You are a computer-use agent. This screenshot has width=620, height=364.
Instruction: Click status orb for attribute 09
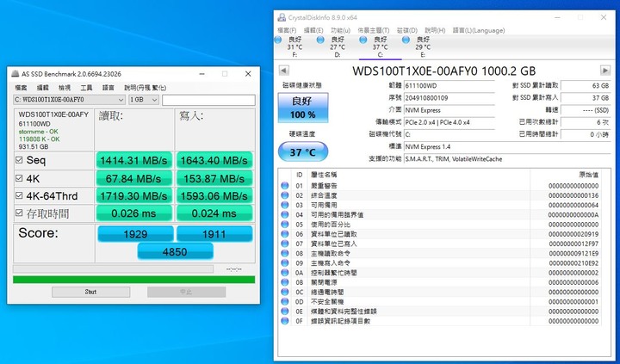(x=285, y=262)
